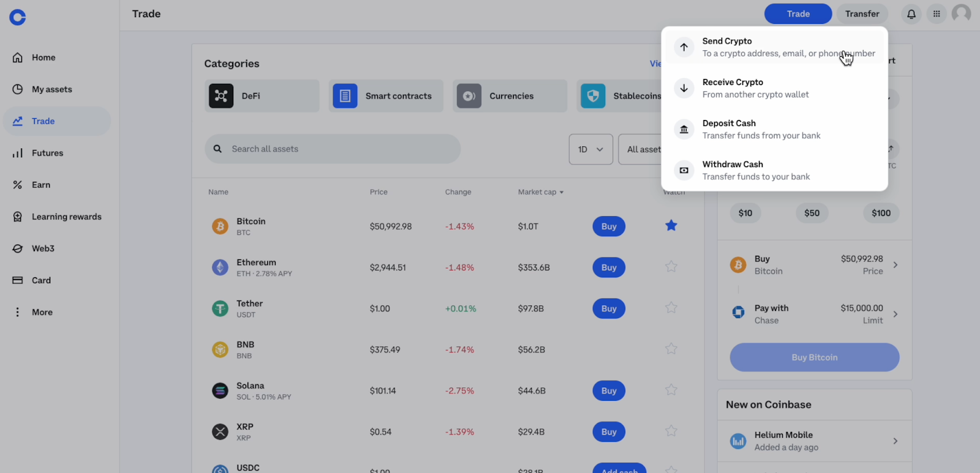The height and width of the screenshot is (473, 980).
Task: Open My assets in the sidebar
Action: [57, 89]
